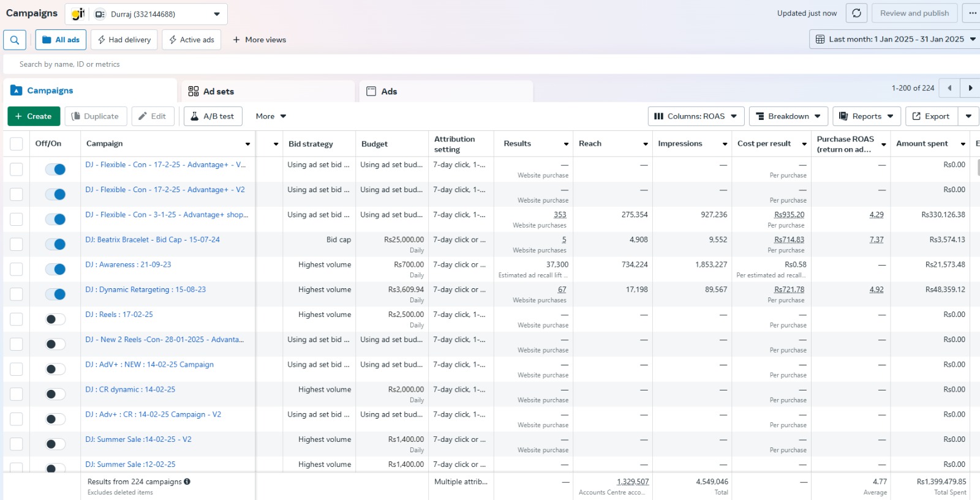Go to next page of campaigns
Viewport: 980px width, 500px height.
click(970, 88)
